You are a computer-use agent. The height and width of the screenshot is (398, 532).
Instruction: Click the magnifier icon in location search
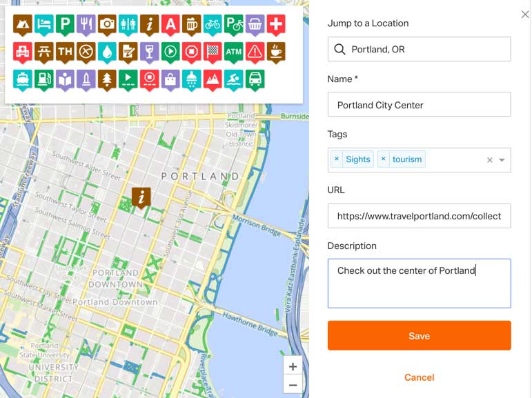point(339,49)
